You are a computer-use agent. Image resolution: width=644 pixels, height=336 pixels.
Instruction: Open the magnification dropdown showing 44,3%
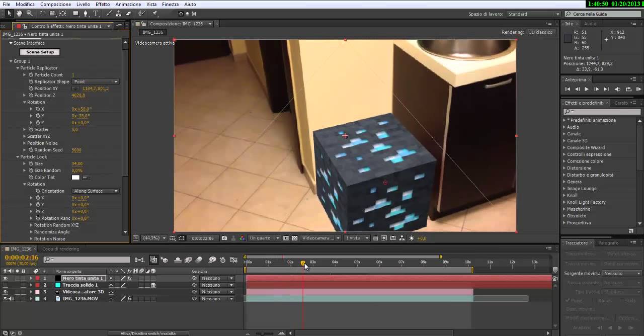154,238
